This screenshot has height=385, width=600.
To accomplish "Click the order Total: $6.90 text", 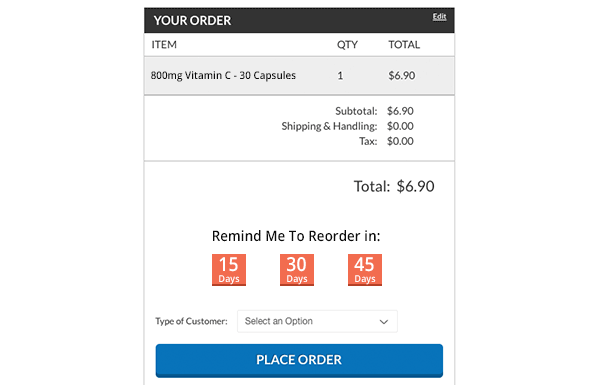I will pos(394,186).
